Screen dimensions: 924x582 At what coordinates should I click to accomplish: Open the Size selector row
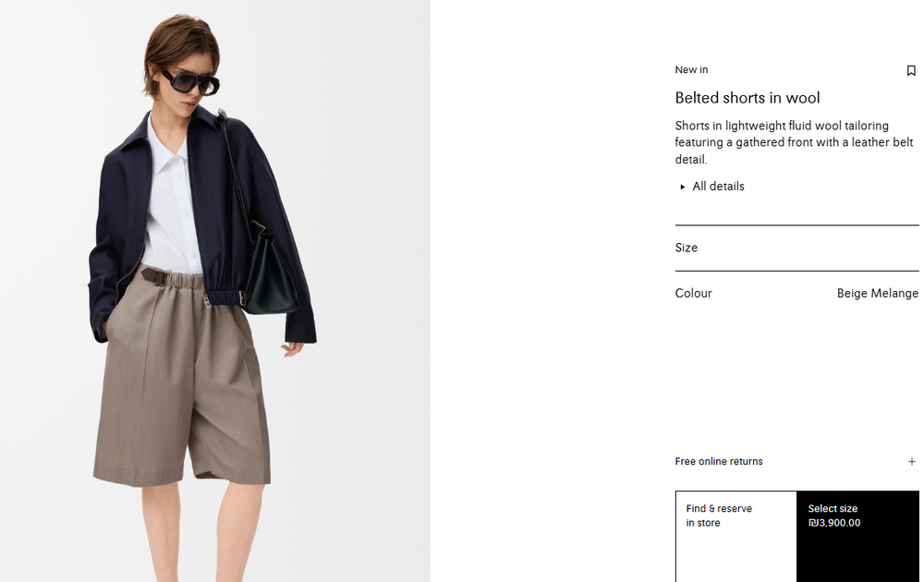[796, 248]
